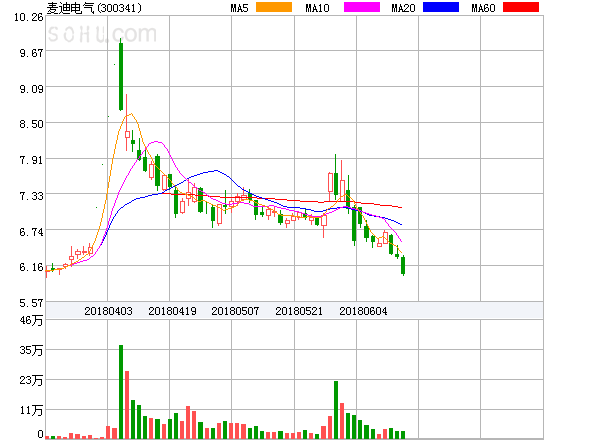Viewport: 600px width, 440px height.
Task: Click the red MA60 legend swatch
Action: (x=521, y=7)
